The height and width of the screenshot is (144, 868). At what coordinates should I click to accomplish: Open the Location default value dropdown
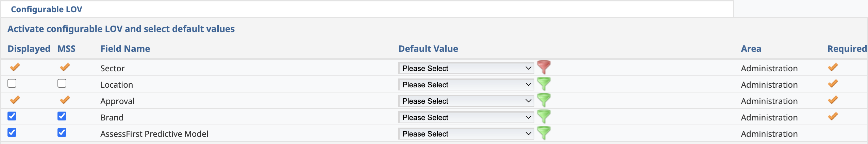coord(466,85)
